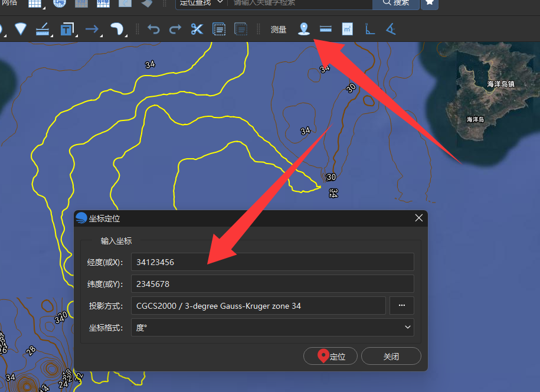
Task: Click the 定位 button
Action: (330, 356)
